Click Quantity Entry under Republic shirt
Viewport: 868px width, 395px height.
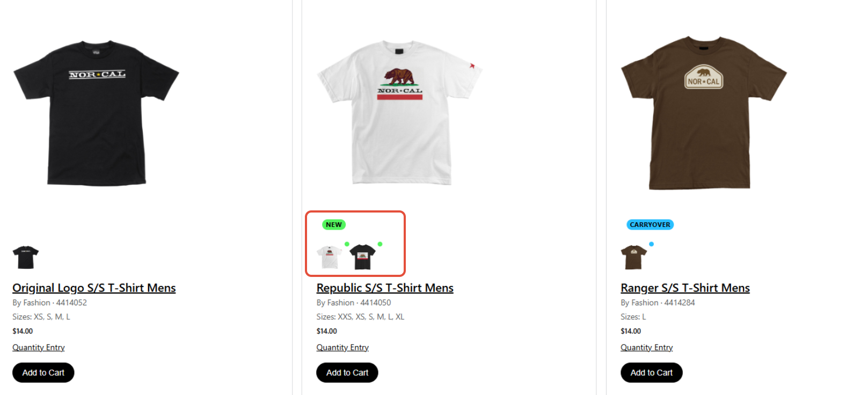pyautogui.click(x=342, y=347)
